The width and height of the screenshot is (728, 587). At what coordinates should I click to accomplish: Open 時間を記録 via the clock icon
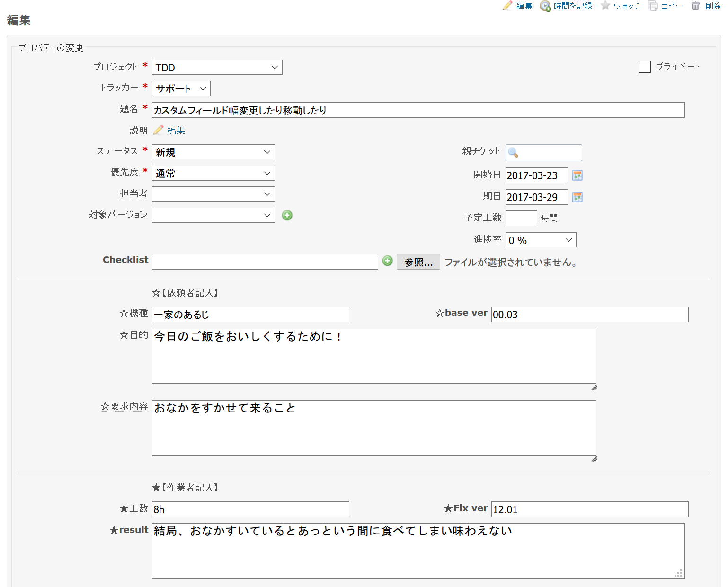(x=545, y=6)
